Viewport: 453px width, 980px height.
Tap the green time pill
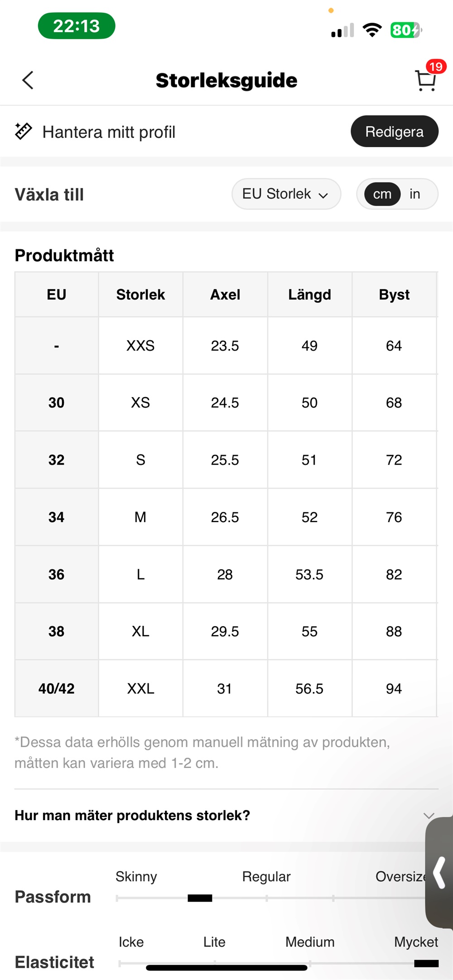[x=77, y=26]
